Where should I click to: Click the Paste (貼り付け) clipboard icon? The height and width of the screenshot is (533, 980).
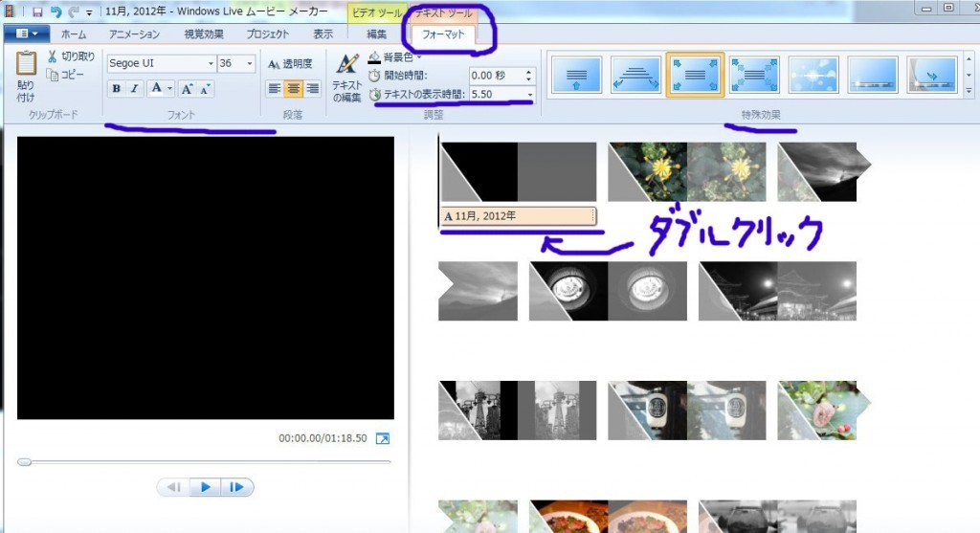(x=26, y=64)
